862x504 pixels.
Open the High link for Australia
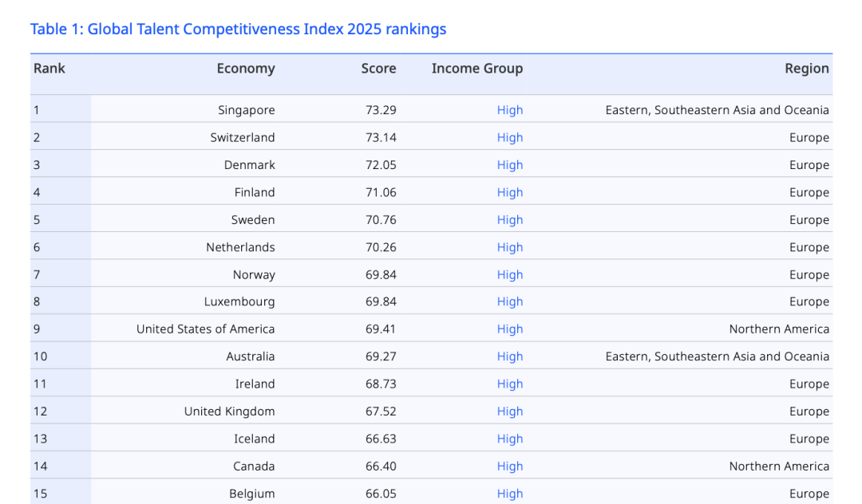[509, 356]
